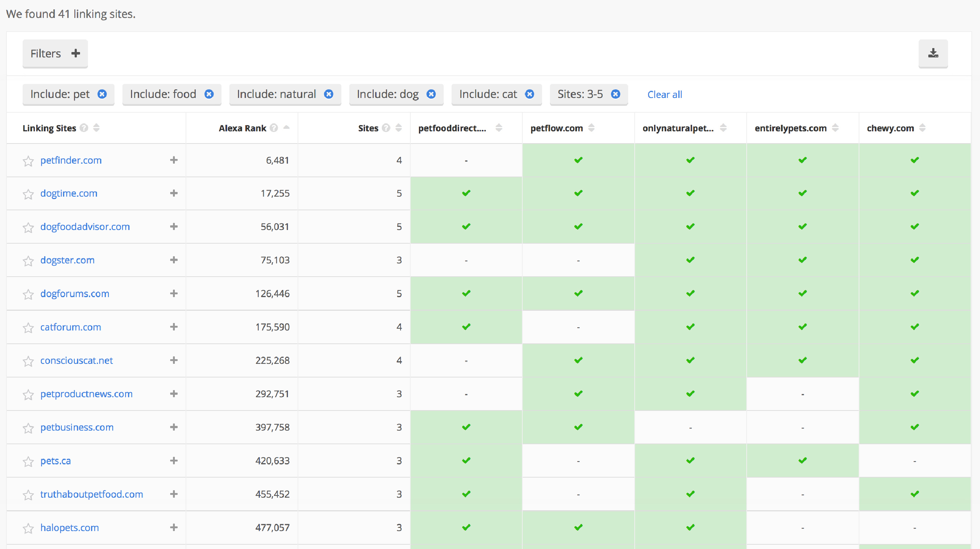The height and width of the screenshot is (549, 980).
Task: Expand the dogtime.com row plus icon
Action: click(x=174, y=193)
